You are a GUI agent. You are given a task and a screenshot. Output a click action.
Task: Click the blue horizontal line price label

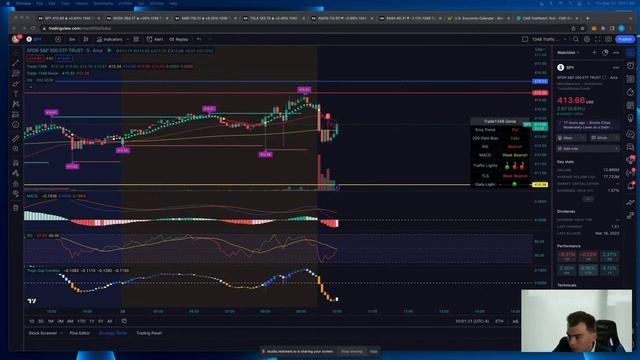540,82
